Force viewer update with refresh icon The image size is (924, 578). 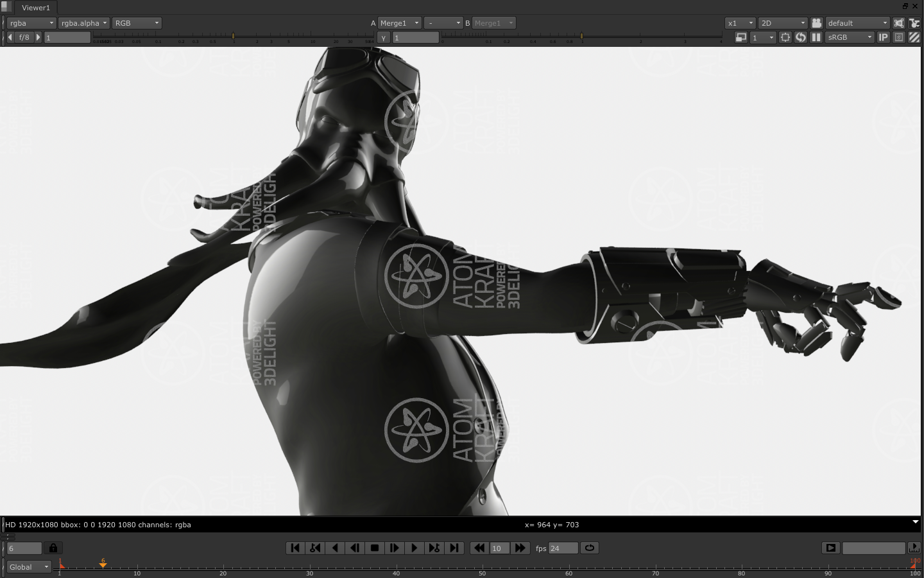click(x=801, y=37)
